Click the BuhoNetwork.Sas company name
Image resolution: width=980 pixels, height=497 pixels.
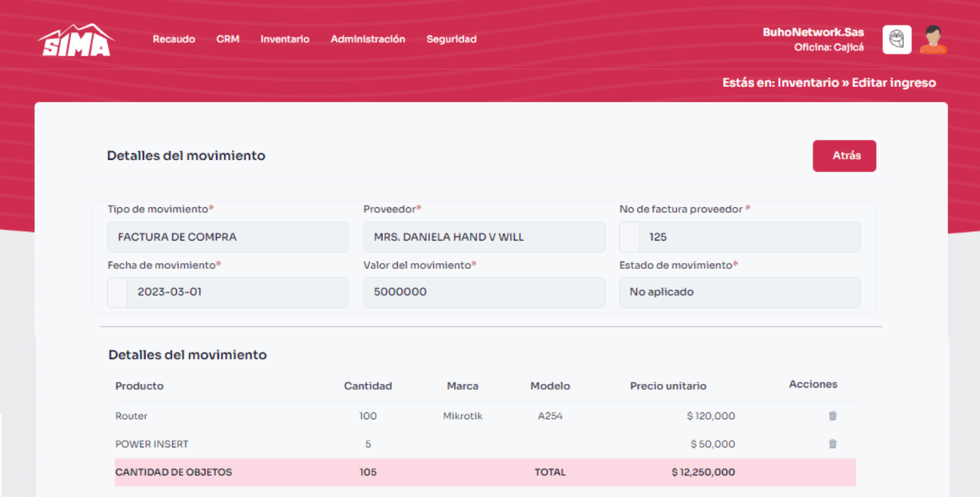pos(813,33)
